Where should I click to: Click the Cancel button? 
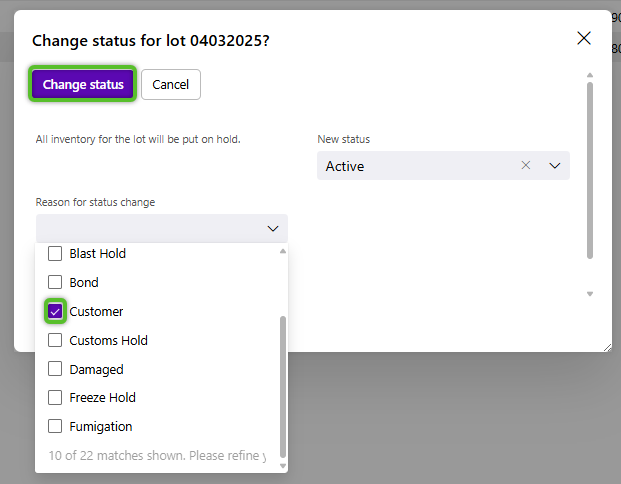coord(171,85)
